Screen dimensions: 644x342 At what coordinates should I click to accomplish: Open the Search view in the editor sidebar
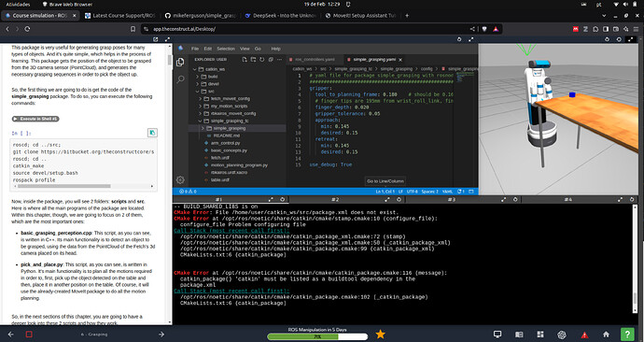[180, 79]
